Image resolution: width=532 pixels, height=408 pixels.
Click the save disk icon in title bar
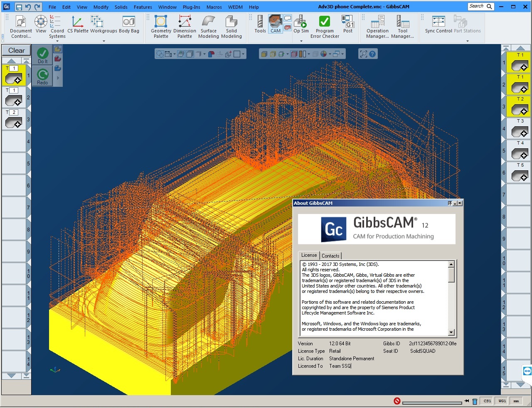(19, 7)
